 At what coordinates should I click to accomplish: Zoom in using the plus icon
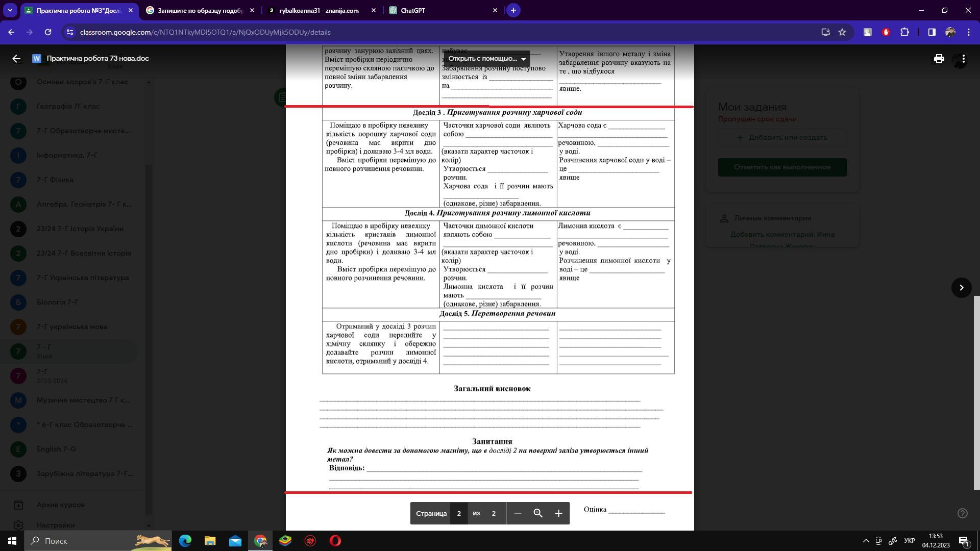point(558,513)
